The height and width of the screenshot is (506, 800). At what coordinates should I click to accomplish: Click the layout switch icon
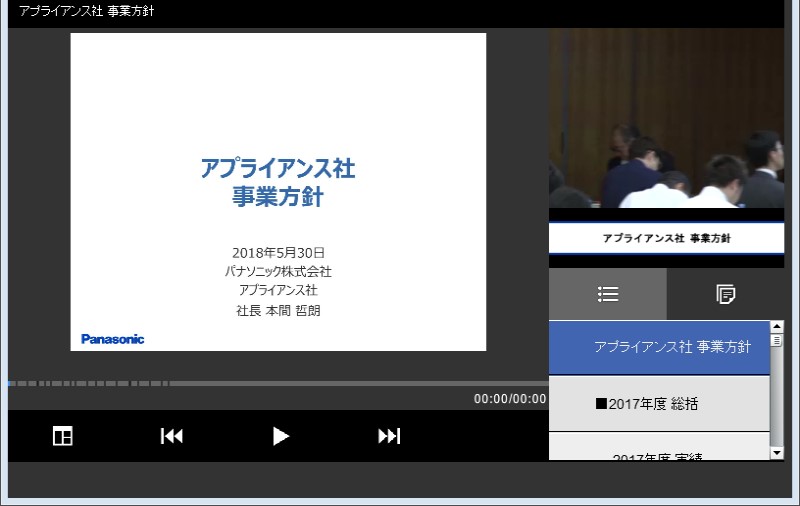(63, 436)
